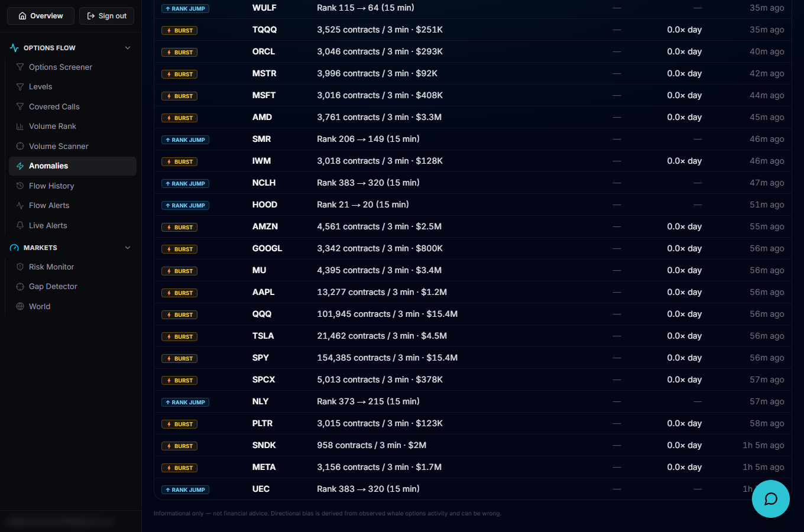Click the Volume Rank bar chart icon
Viewport: 804px width, 532px height.
(20, 126)
